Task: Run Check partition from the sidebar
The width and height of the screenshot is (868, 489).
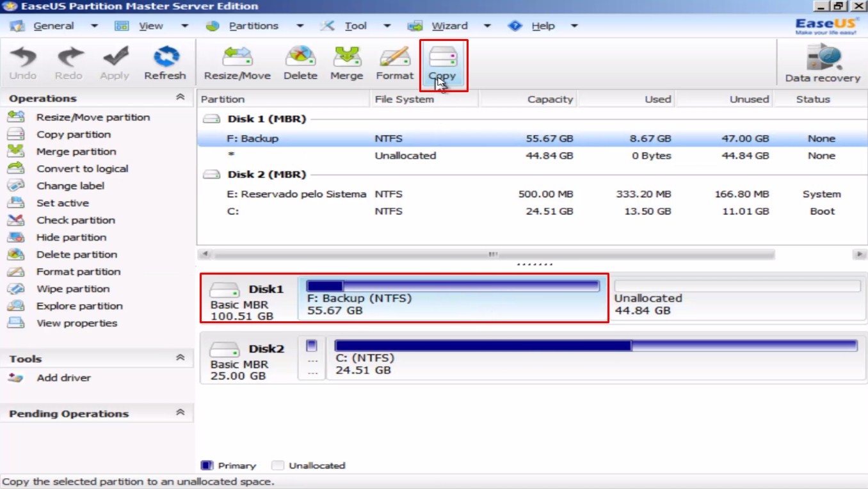Action: pyautogui.click(x=76, y=220)
